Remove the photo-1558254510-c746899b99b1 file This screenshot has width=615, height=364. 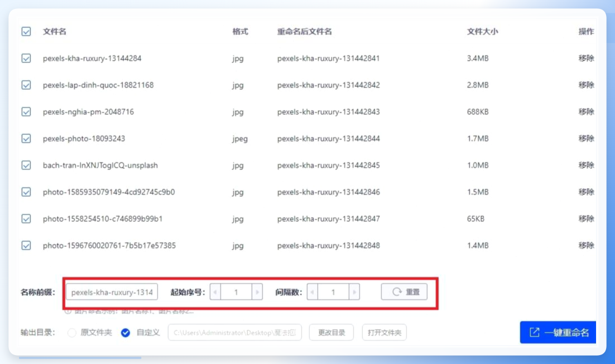point(586,219)
